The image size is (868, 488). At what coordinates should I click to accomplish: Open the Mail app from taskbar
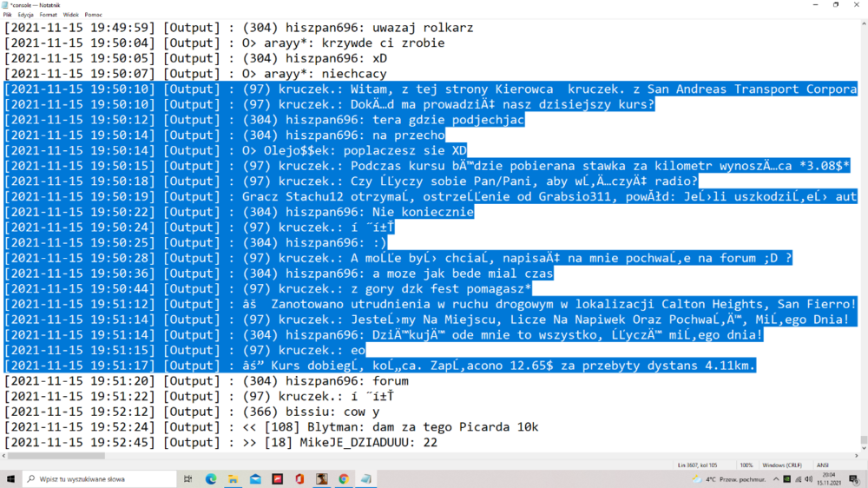255,479
